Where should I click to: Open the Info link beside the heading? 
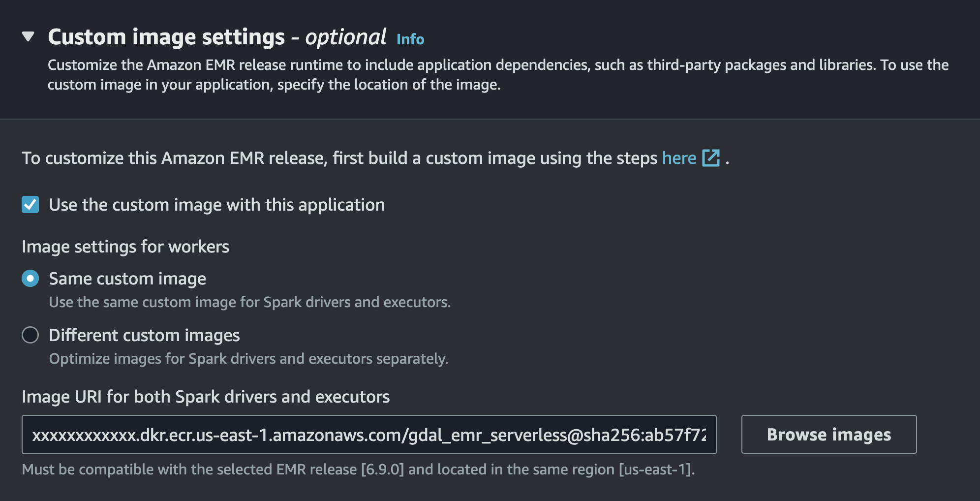click(x=410, y=39)
